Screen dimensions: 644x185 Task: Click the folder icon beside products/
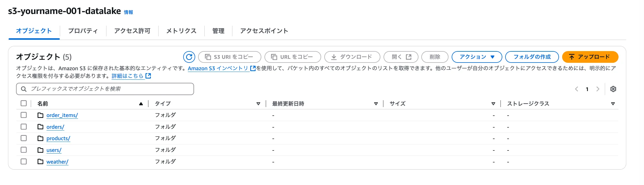click(x=40, y=138)
